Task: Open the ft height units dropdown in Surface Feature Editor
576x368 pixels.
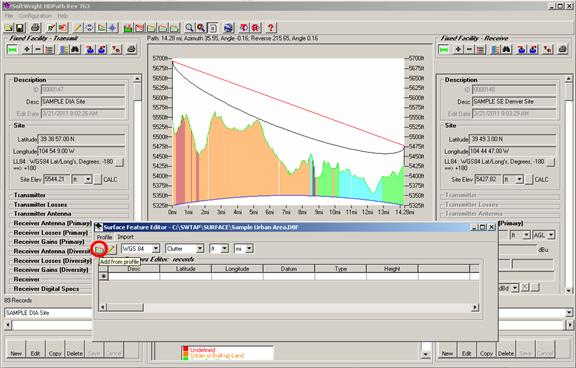Action: tap(224, 249)
